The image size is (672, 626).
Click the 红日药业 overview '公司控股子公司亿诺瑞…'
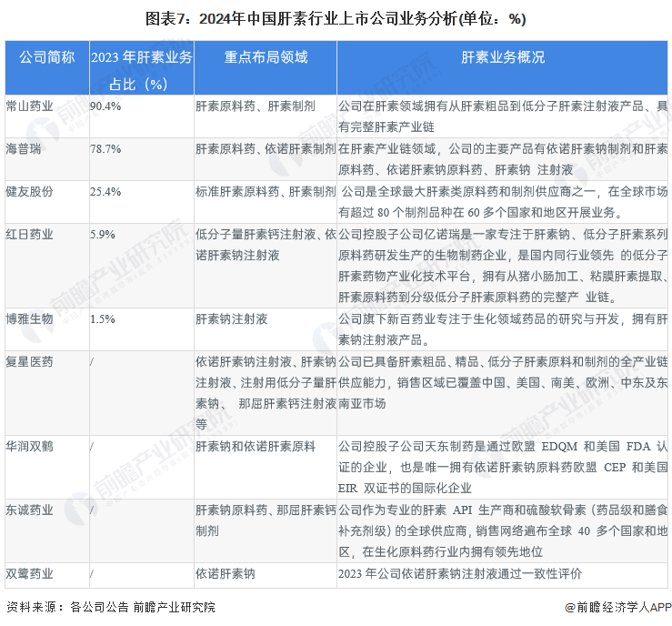tap(503, 266)
